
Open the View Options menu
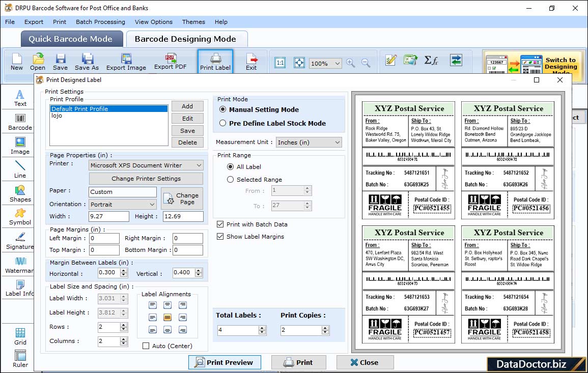point(154,22)
